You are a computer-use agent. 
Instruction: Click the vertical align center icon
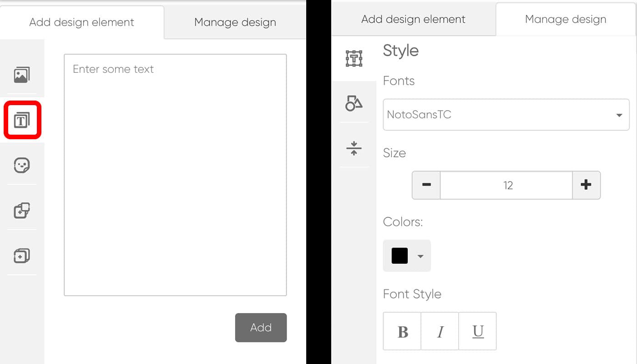point(354,148)
